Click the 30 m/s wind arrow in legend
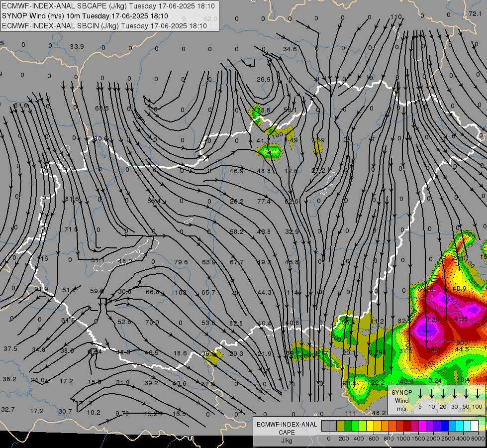487x448 pixels. (455, 394)
